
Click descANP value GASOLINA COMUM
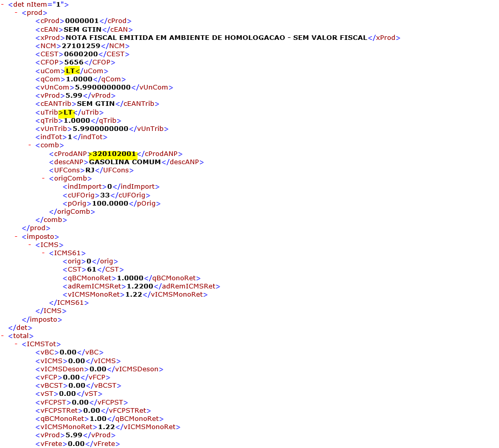click(x=125, y=162)
